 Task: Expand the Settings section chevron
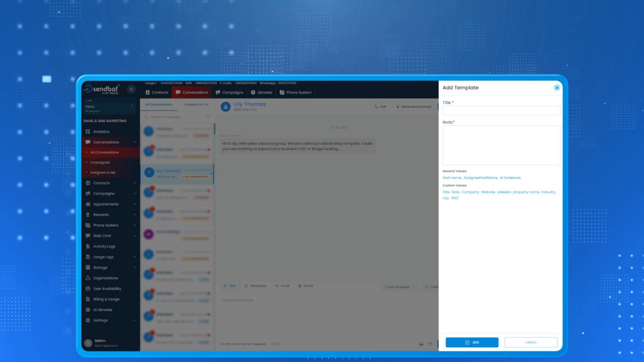coord(134,320)
